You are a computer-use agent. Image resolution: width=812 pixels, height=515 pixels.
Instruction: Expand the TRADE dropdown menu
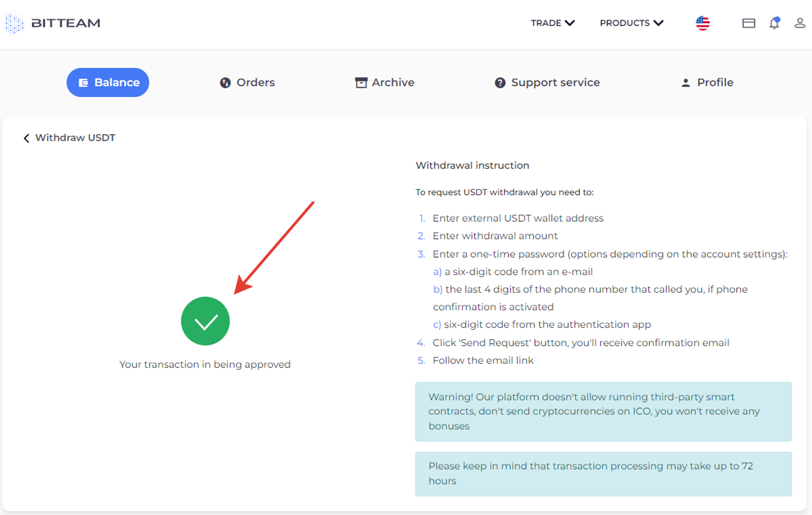pyautogui.click(x=553, y=23)
